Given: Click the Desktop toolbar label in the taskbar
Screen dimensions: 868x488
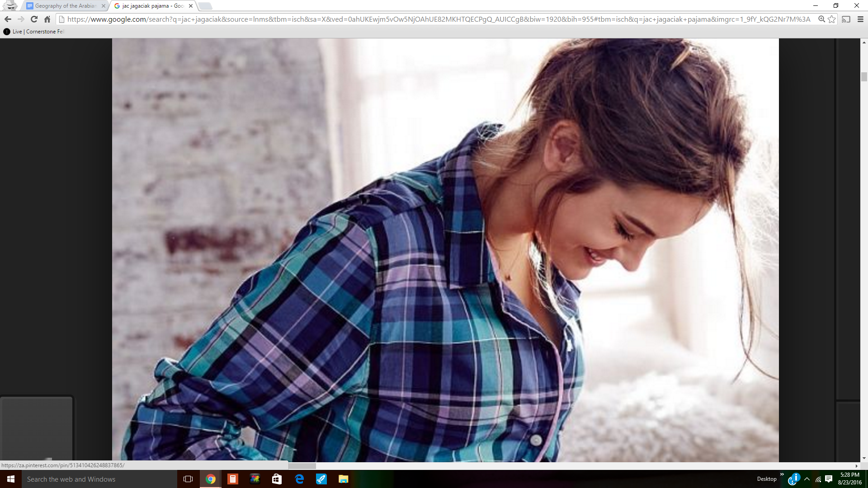Looking at the screenshot, I should point(767,479).
